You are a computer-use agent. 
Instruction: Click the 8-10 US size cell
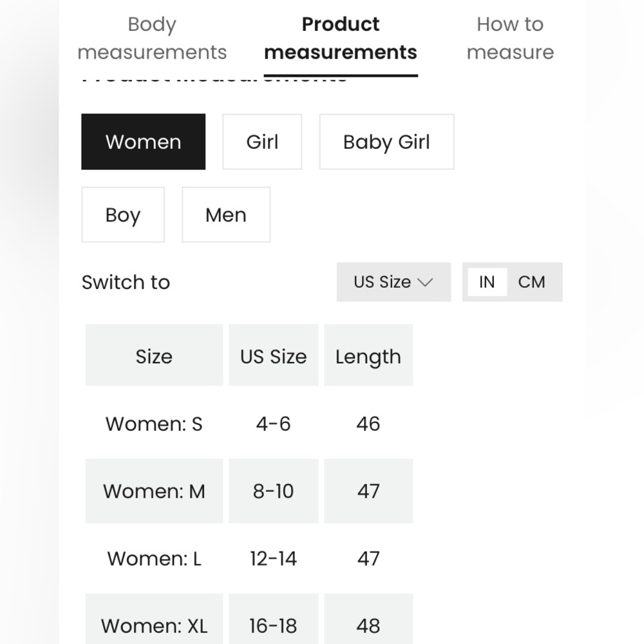274,491
